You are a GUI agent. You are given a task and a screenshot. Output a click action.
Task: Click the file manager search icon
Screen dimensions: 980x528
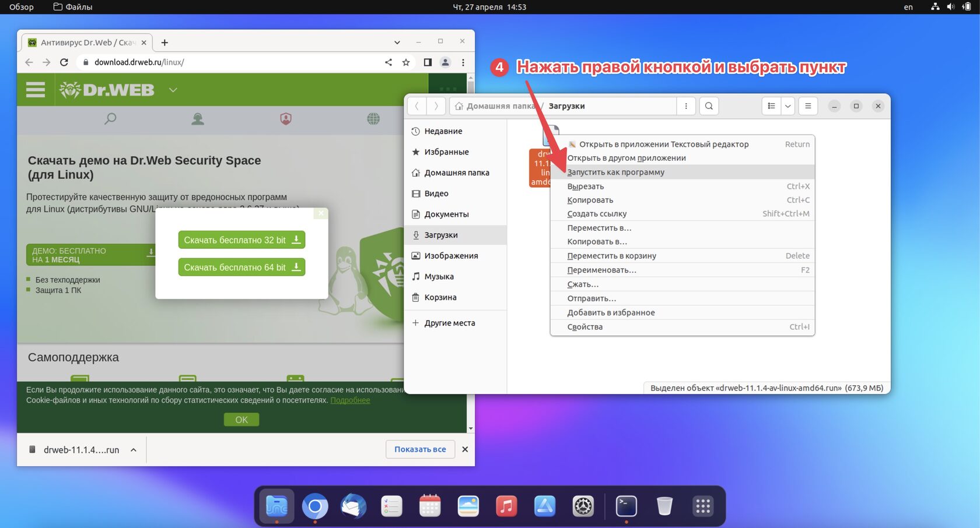(x=709, y=106)
